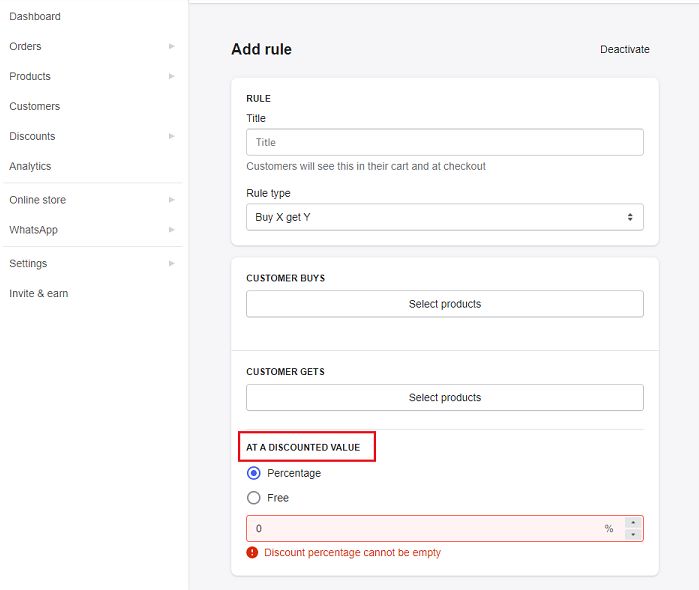Select the Free radio button
This screenshot has height=590, width=699.
click(x=254, y=498)
